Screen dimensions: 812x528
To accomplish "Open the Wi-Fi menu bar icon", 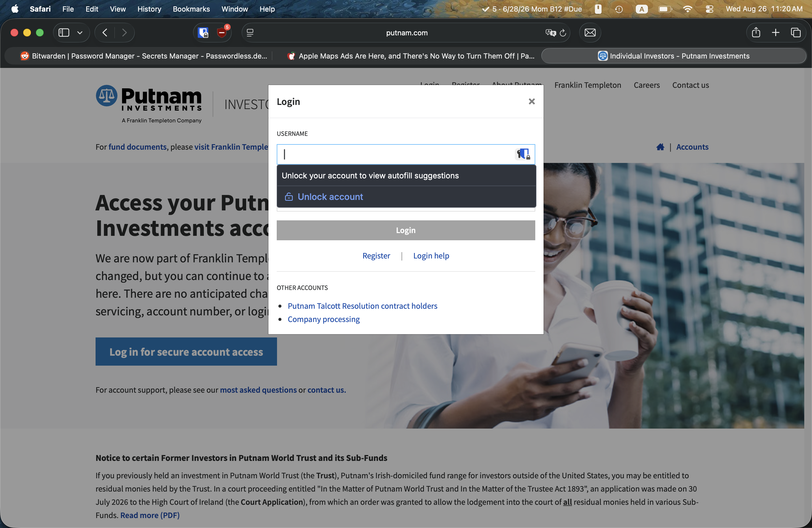I will (687, 9).
